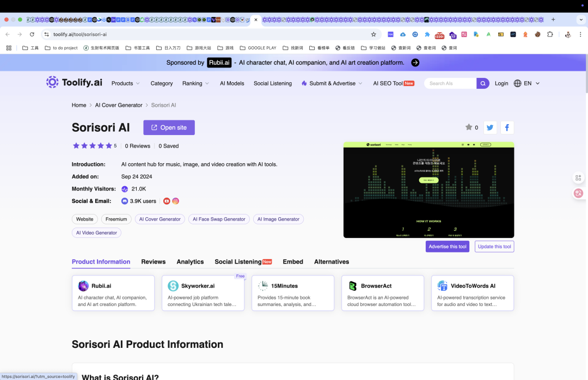The image size is (588, 380).
Task: Switch to the Reviews tab
Action: 154,262
